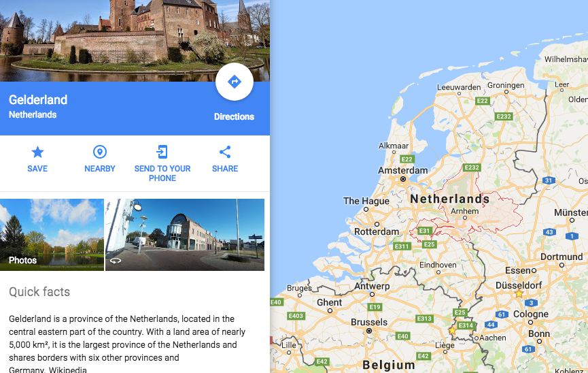Click the E232 highway shield near Groningen
This screenshot has width=588, height=373.
click(504, 116)
